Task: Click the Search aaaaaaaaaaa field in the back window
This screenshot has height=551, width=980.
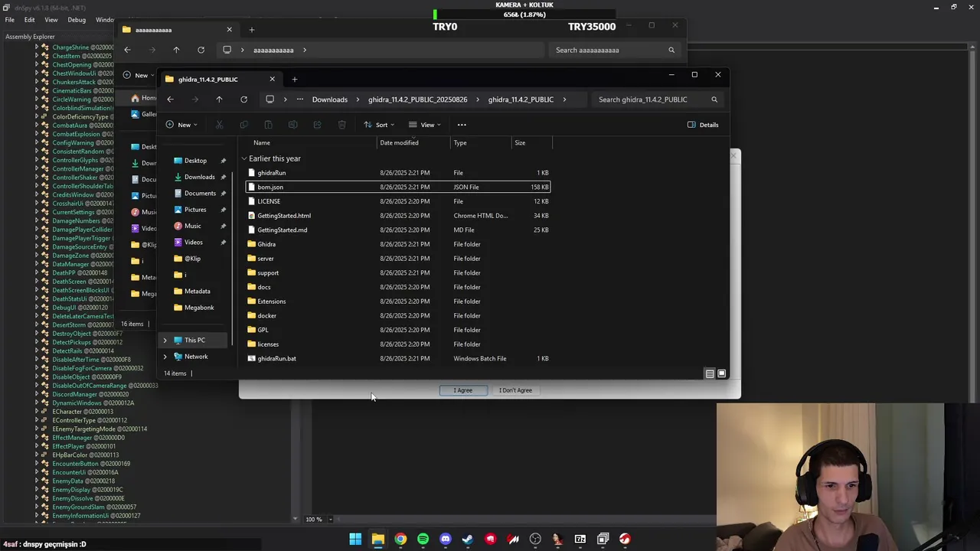Action: tap(615, 51)
